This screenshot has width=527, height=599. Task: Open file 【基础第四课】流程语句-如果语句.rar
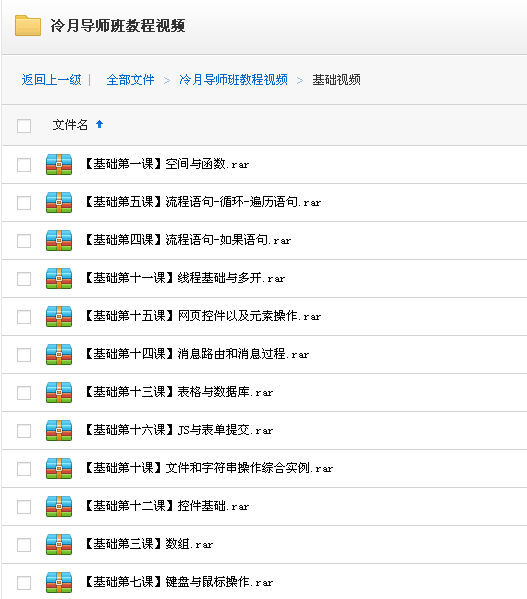188,240
